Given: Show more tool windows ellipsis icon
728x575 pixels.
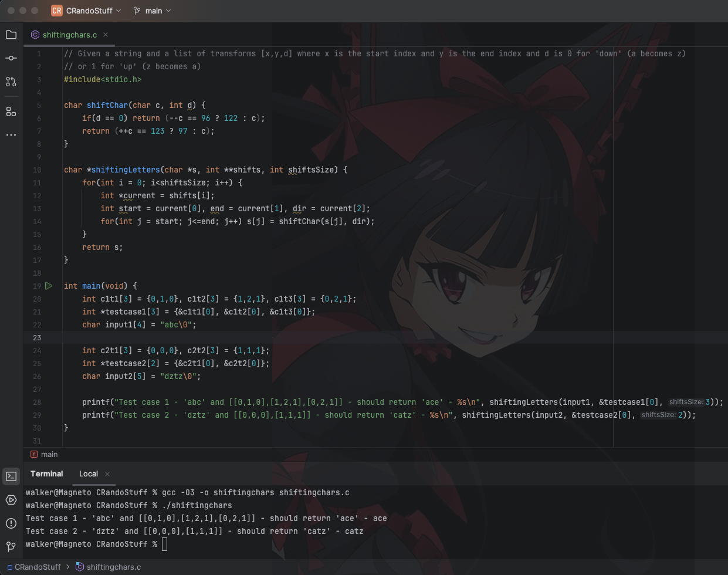Looking at the screenshot, I should coord(11,135).
